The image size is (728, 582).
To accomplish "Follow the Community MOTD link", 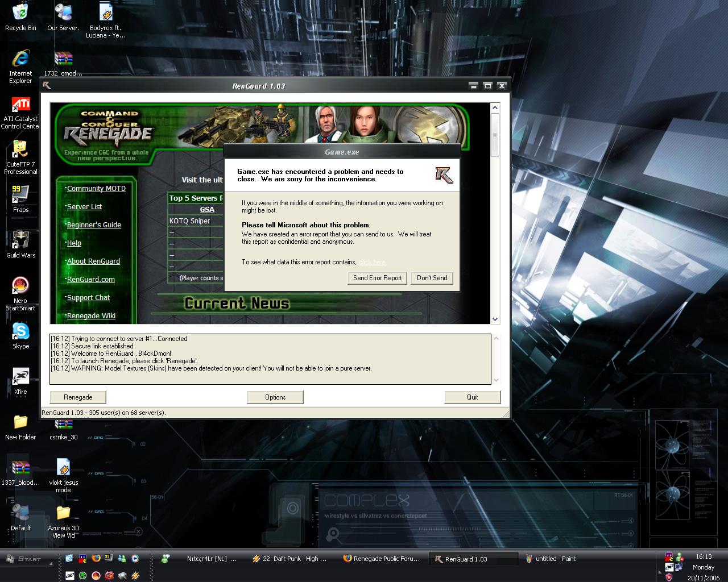I will (96, 189).
